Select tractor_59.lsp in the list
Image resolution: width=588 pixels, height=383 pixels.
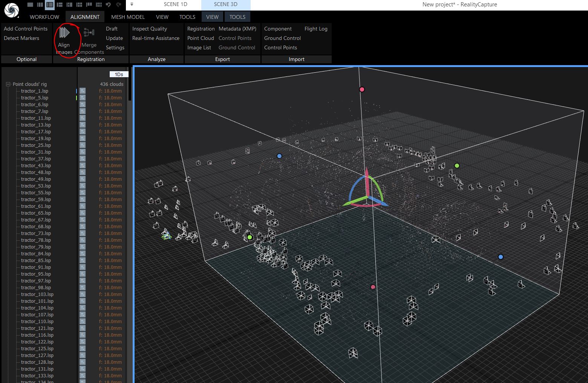(36, 200)
